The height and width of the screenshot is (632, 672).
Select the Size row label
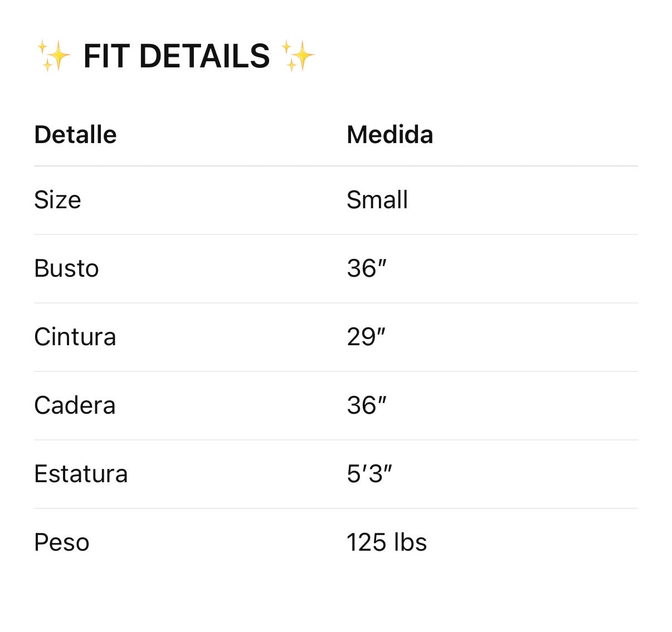pos(57,200)
